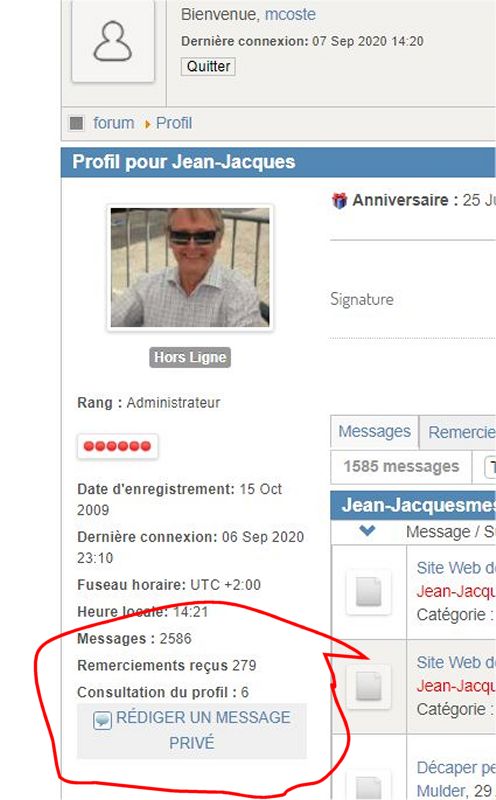Click the Hors Ligne status badge
The height and width of the screenshot is (800, 496).
coord(190,357)
